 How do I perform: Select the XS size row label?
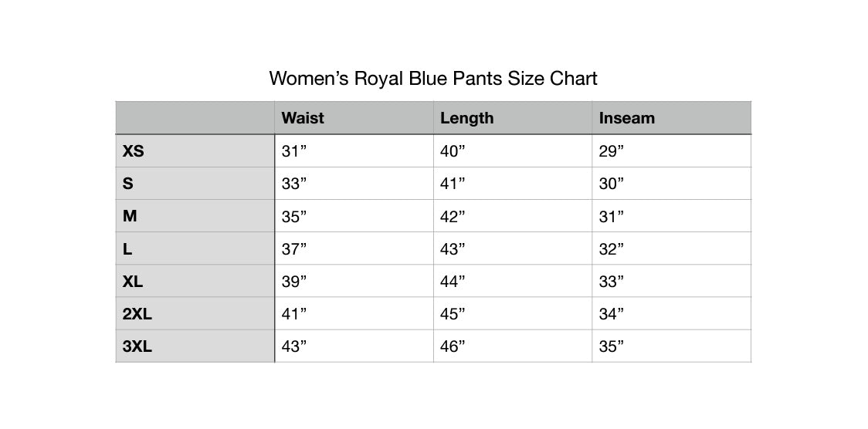point(134,151)
